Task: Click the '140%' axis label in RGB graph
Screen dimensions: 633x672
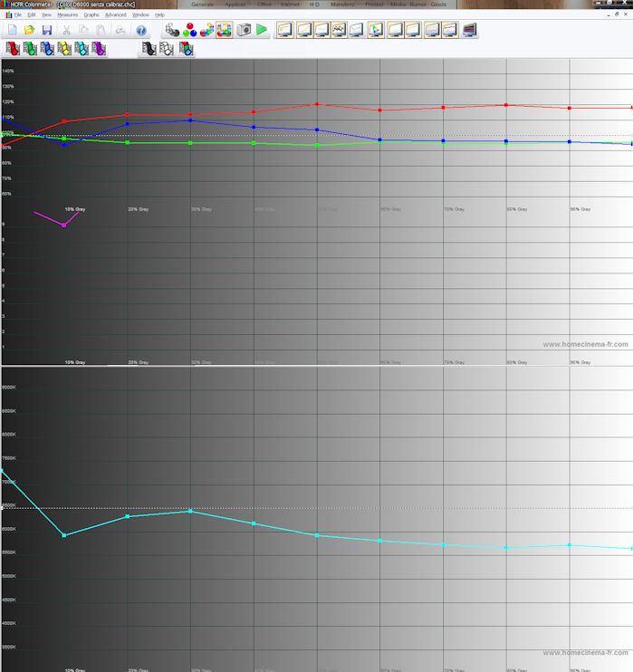Action: tap(8, 71)
